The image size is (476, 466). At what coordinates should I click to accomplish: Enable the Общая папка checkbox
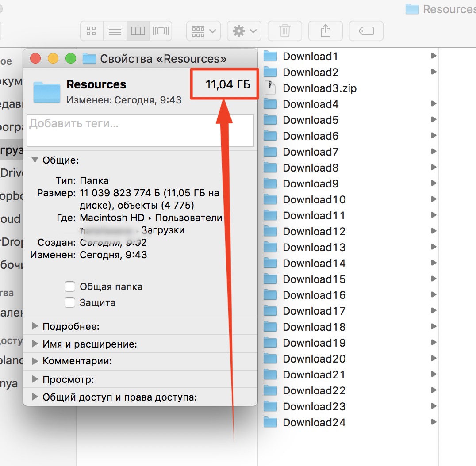[70, 286]
